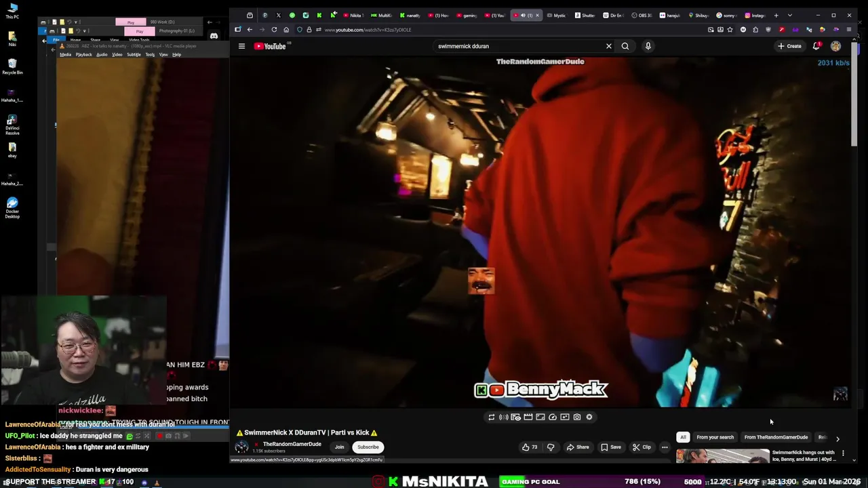
Task: Like the video with thumbs up
Action: pos(530,447)
